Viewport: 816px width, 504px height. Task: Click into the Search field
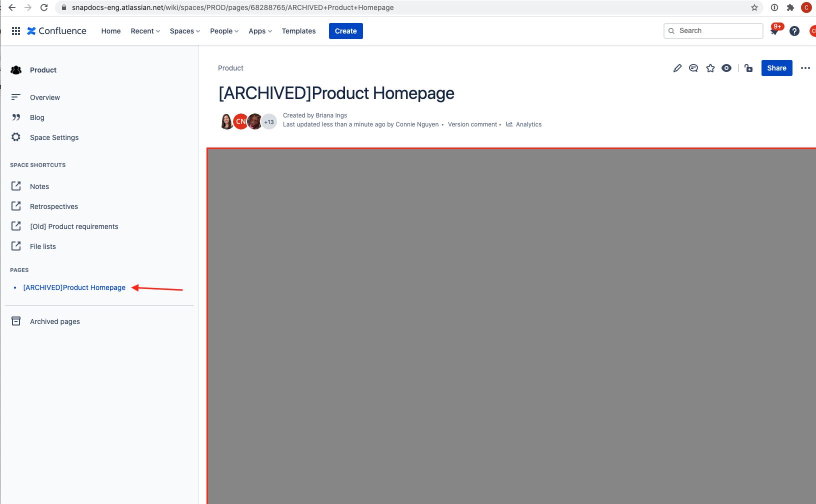pos(713,31)
